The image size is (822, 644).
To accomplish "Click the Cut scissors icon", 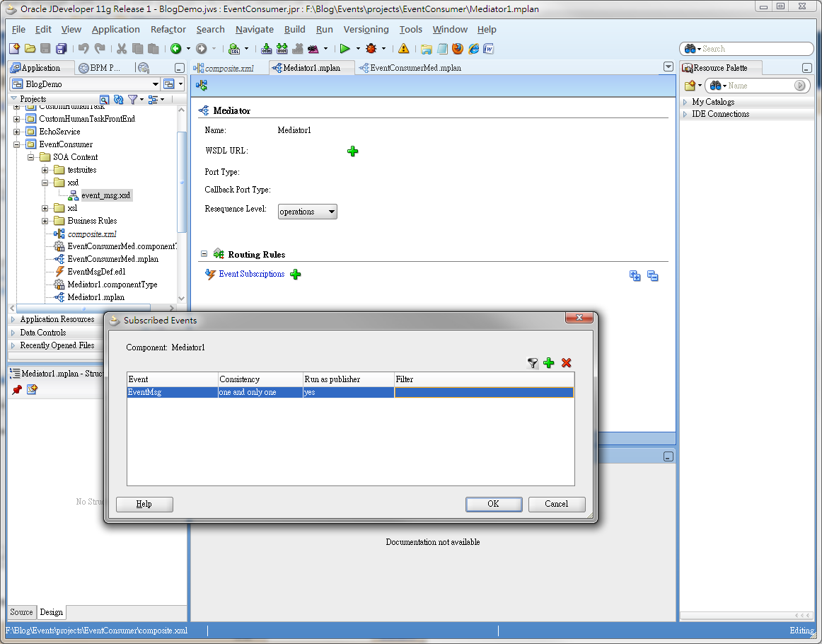I will coord(122,49).
